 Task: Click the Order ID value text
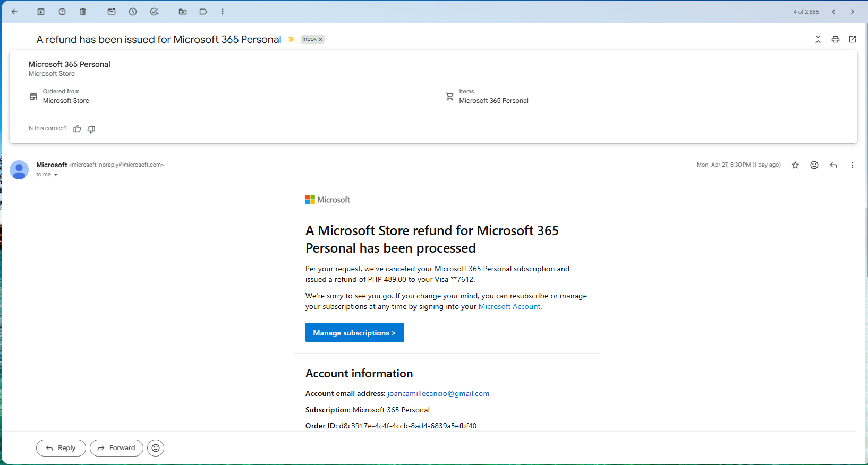click(x=408, y=426)
